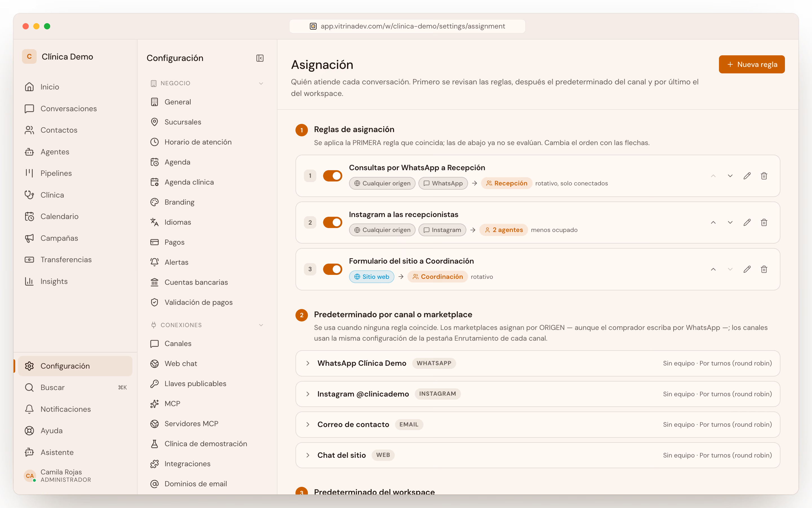Screen dimensions: 812x508
Task: Click the Cuentas bancarias bank icon
Action: (154, 282)
